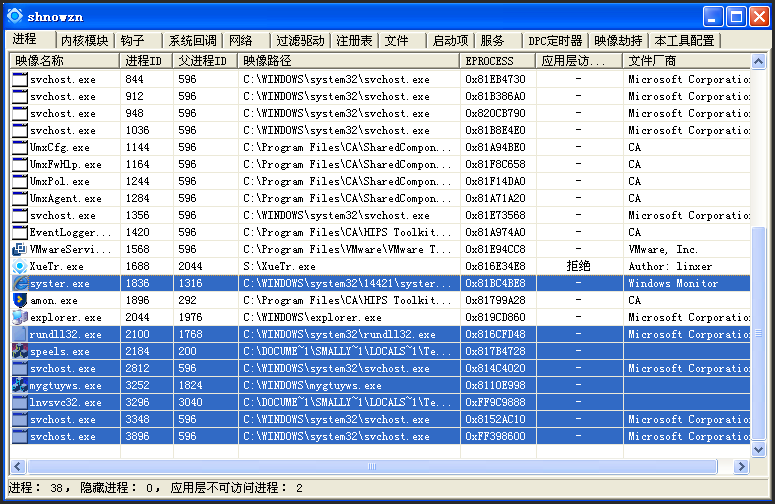Click process ID 1036 cell
This screenshot has height=504, width=775.
click(146, 130)
